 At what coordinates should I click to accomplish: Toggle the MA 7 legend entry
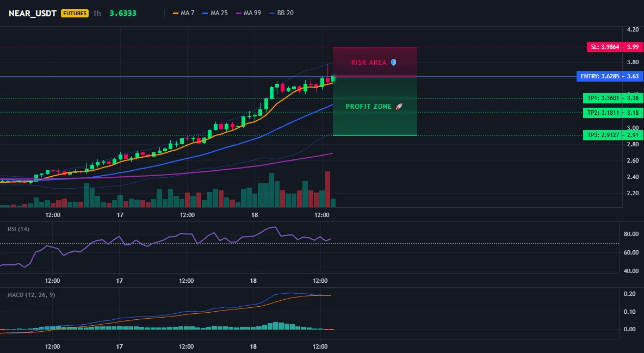tap(184, 13)
